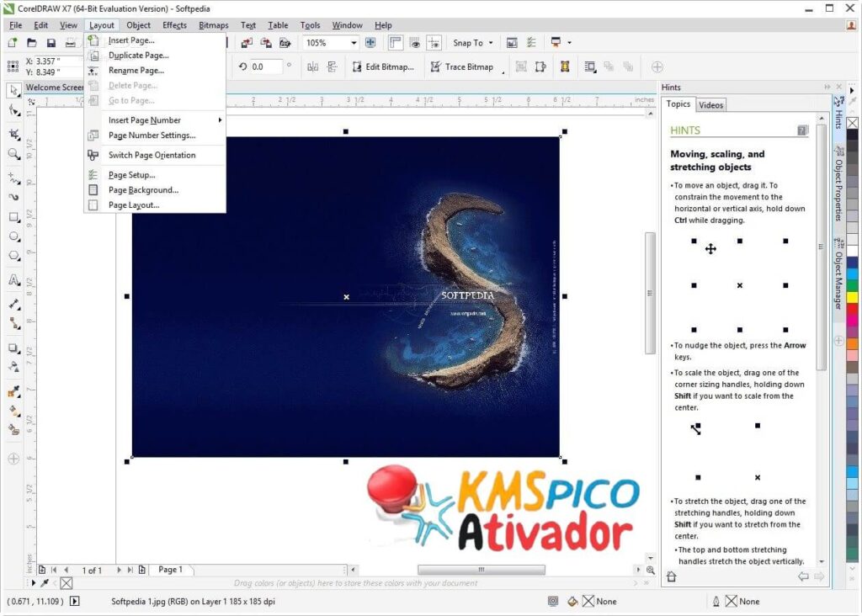Click the Open file icon
This screenshot has width=862, height=616.
click(x=31, y=43)
